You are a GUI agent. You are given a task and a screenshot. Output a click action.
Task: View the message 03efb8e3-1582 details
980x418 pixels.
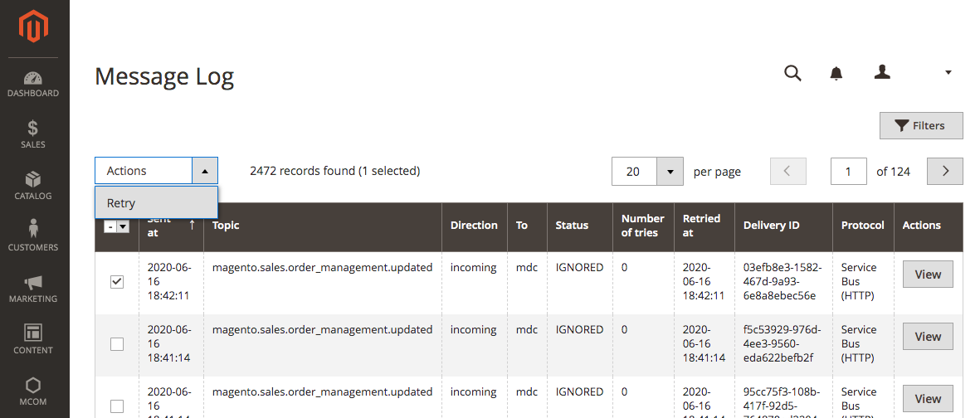point(928,275)
